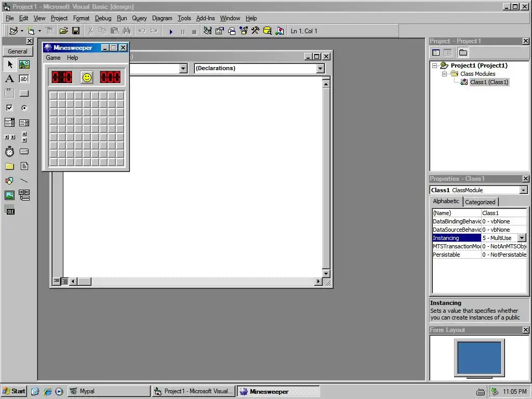
Task: Open the Data View Window toolbar icon
Action: tap(268, 31)
